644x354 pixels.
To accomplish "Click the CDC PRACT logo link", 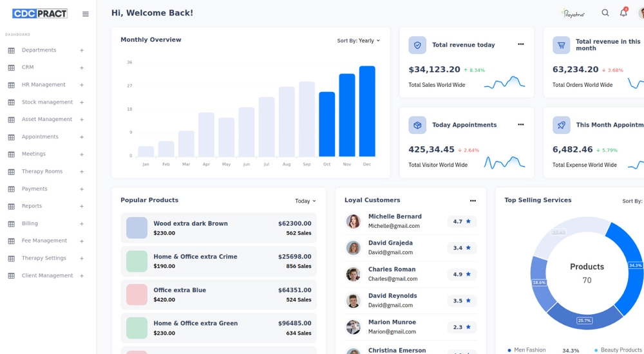I will (x=39, y=14).
